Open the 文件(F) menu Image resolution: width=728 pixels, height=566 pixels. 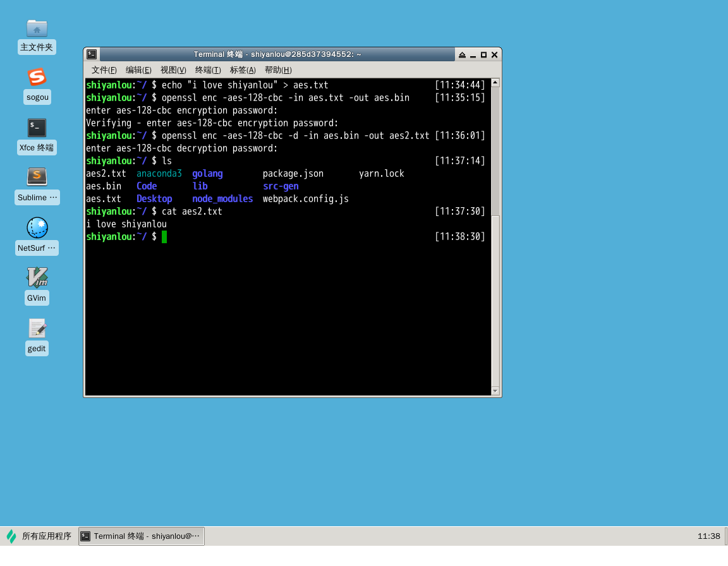coord(104,70)
